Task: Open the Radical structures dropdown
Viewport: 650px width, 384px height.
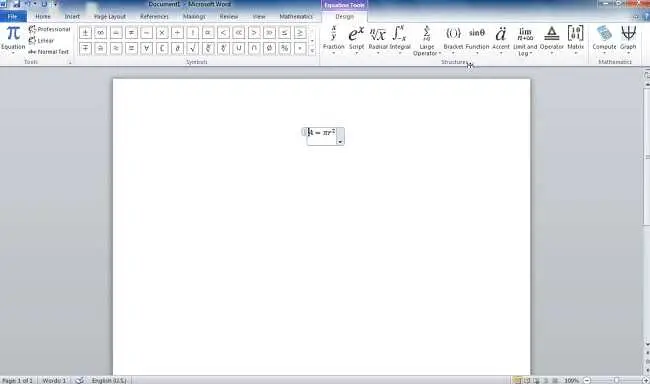Action: click(378, 40)
